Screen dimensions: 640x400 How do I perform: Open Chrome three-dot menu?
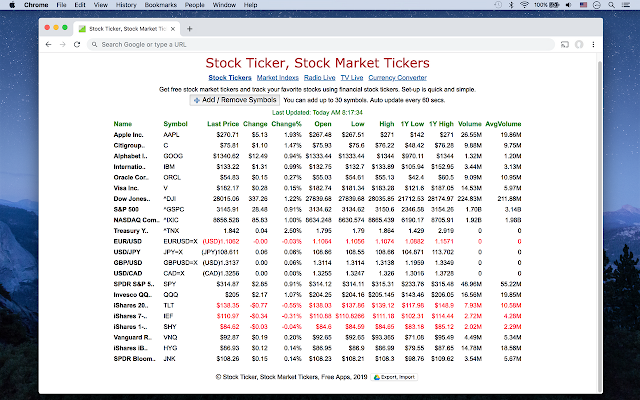pos(593,44)
